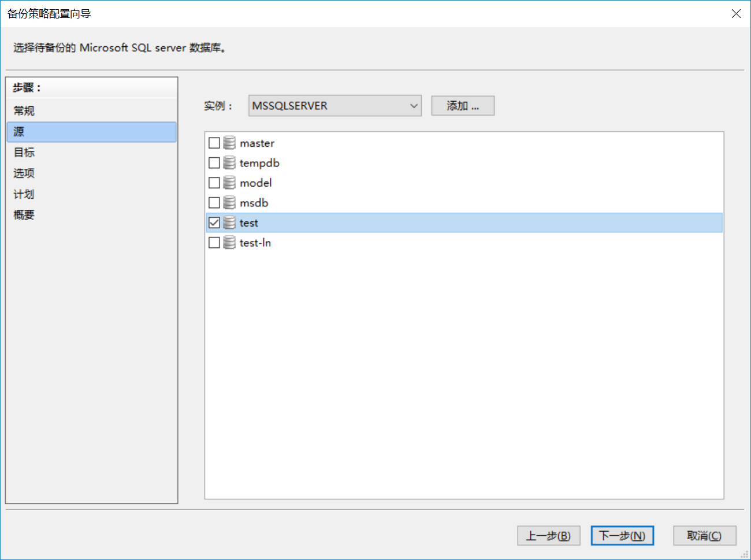Check the tempdb checkbox
751x560 pixels.
pos(214,163)
